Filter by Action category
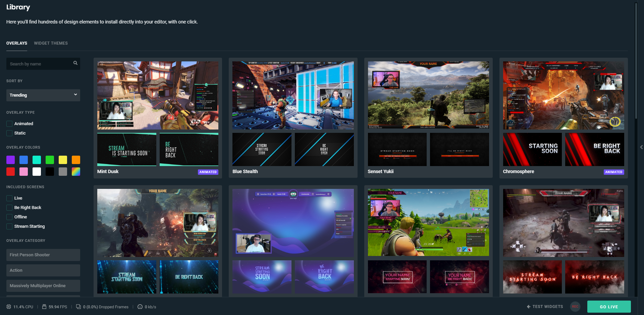Screen dimensions: 644x315 pyautogui.click(x=43, y=270)
